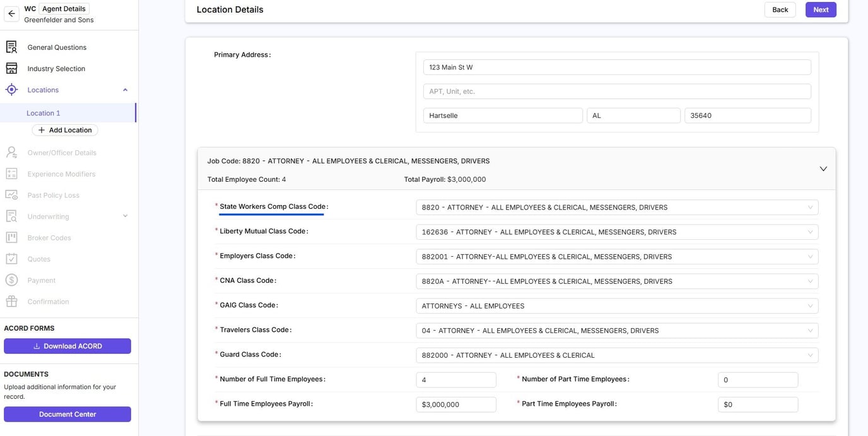The height and width of the screenshot is (436, 868).
Task: Open General Questions section
Action: [57, 47]
